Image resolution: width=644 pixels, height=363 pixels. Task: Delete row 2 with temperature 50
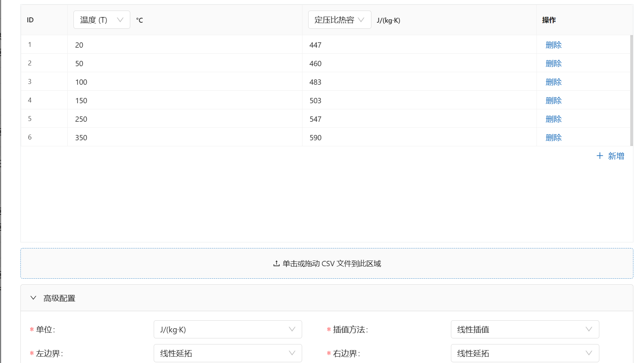pyautogui.click(x=554, y=63)
